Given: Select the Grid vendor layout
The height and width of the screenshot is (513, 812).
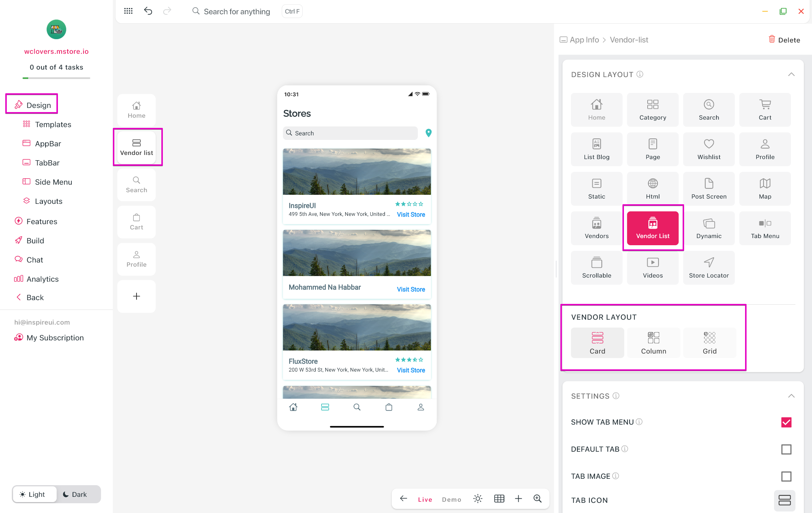Looking at the screenshot, I should click(709, 343).
